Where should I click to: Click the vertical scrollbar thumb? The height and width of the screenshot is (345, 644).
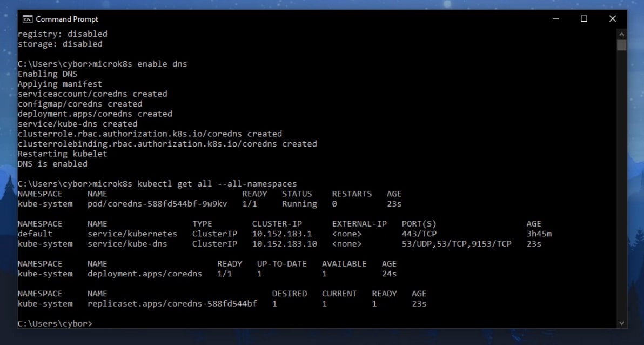pyautogui.click(x=621, y=45)
